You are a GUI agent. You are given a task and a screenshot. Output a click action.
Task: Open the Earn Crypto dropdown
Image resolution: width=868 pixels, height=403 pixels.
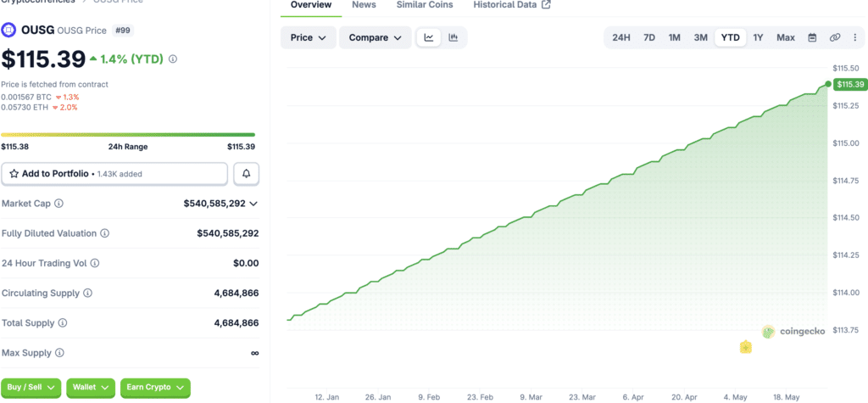coord(156,387)
